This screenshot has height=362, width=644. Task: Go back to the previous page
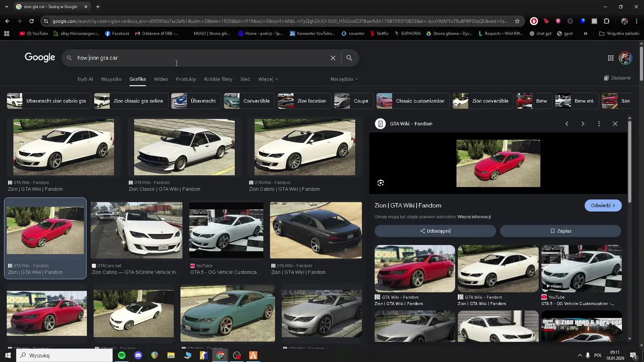point(7,21)
